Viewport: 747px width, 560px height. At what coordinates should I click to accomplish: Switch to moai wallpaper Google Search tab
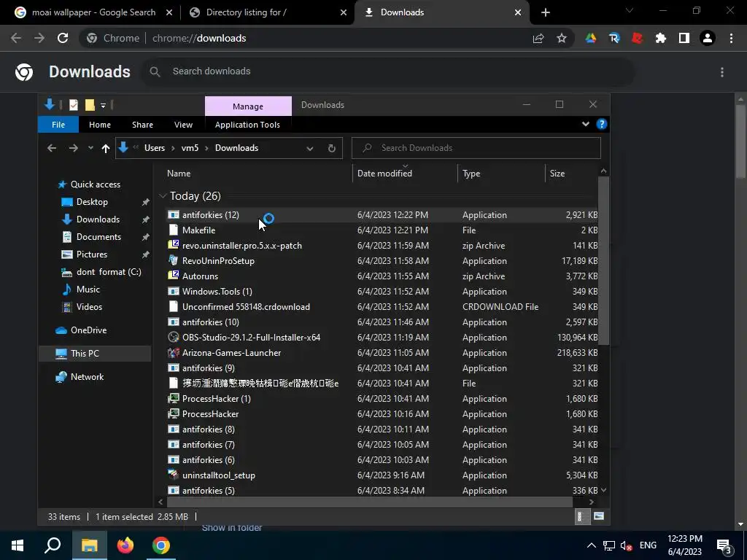point(93,12)
